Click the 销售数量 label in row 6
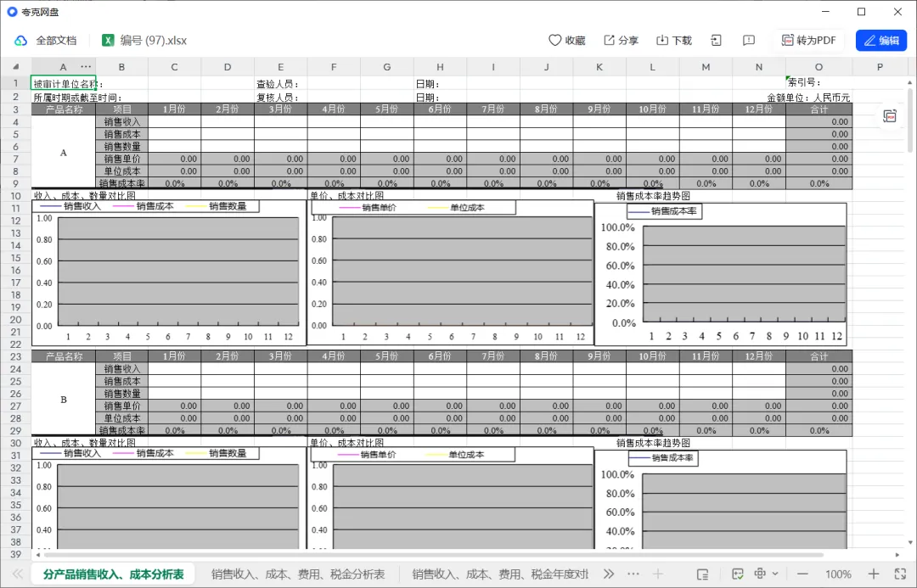917x588 pixels. point(121,146)
